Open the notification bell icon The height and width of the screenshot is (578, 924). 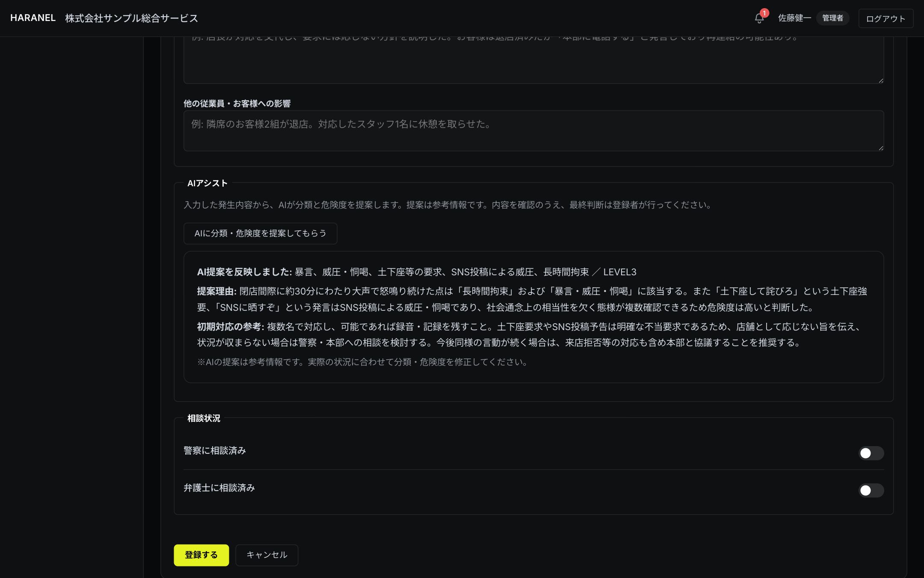click(x=759, y=18)
